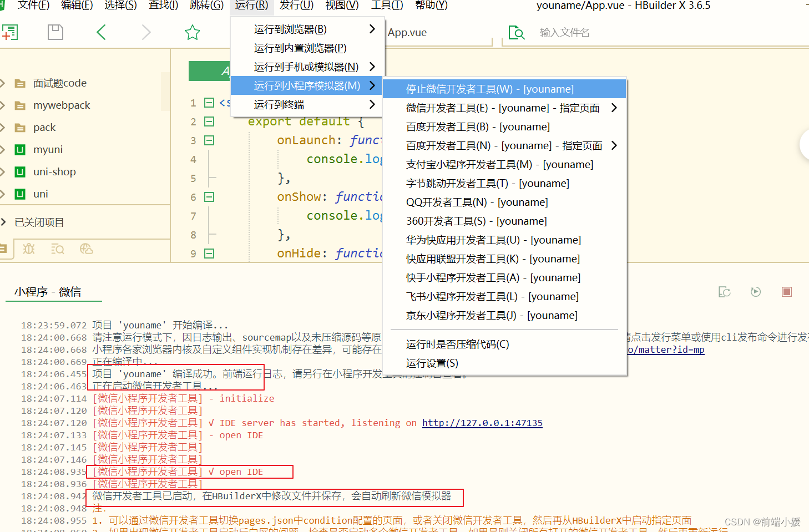Choose 快手小程序开发者工具 option

coord(504,278)
